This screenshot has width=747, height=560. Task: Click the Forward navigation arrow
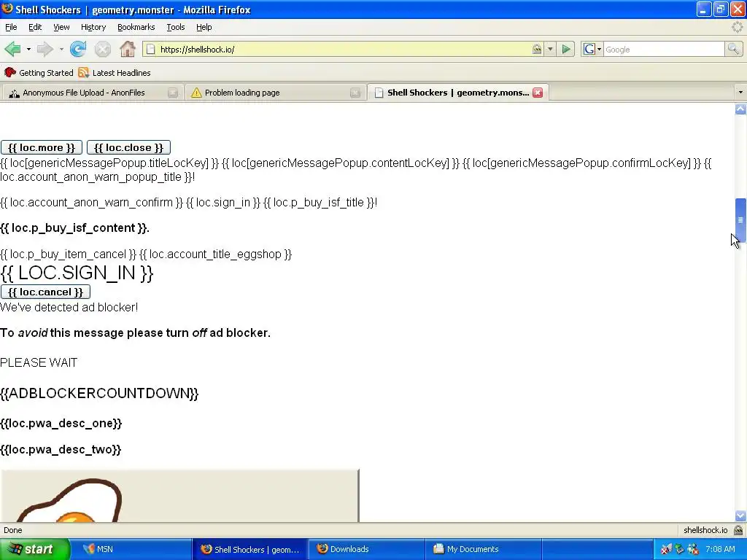click(x=44, y=49)
